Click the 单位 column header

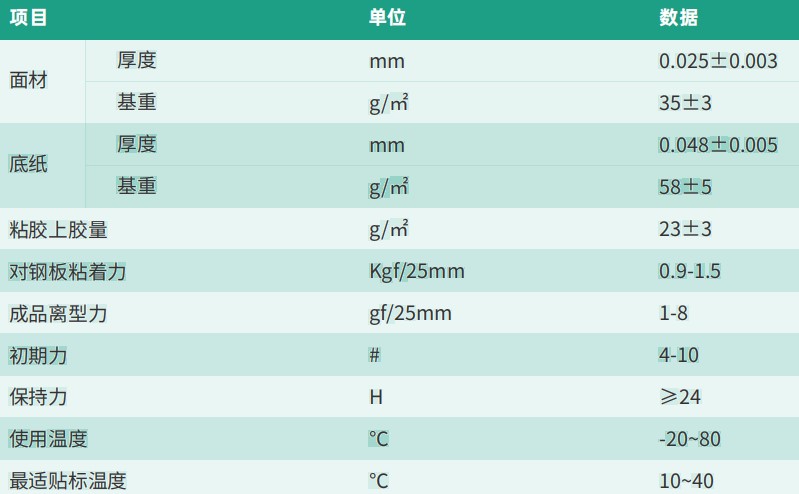pos(387,18)
